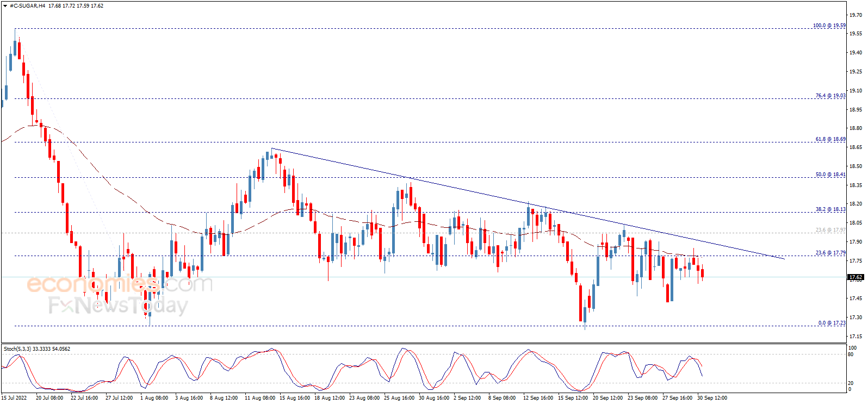Click price axis value 17.90
Image resolution: width=868 pixels, height=404 pixels.
(x=855, y=242)
